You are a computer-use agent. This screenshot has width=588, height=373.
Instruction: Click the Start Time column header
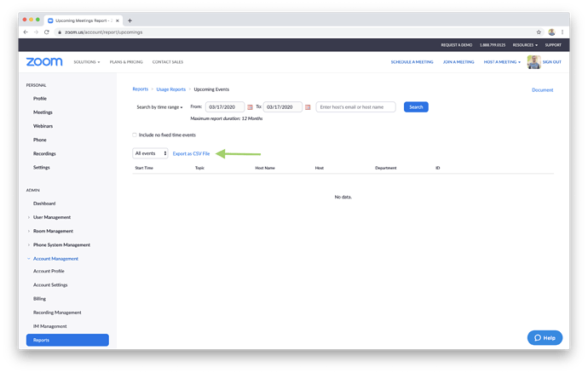144,168
